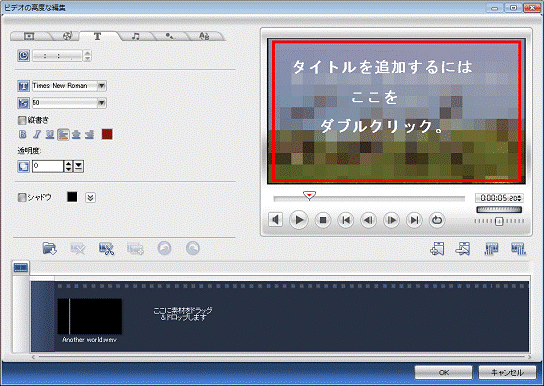Switch to storyboard view filmstrip icon

pyautogui.click(x=20, y=267)
